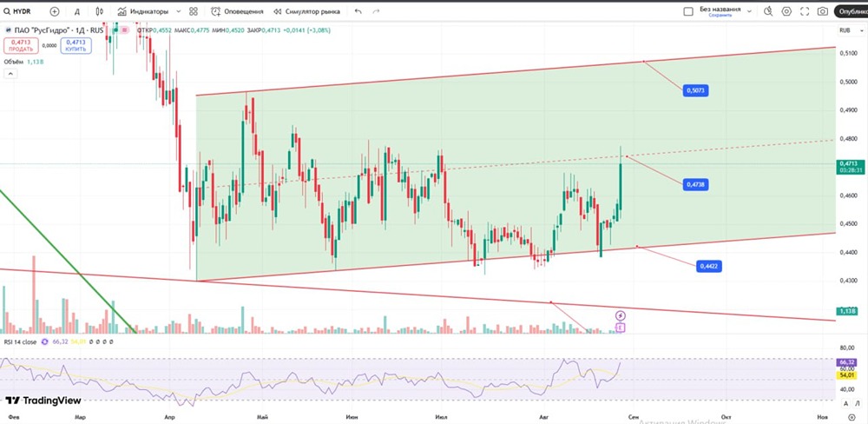Click the МАКС 0,4775 high value
The height and width of the screenshot is (424, 868).
192,30
